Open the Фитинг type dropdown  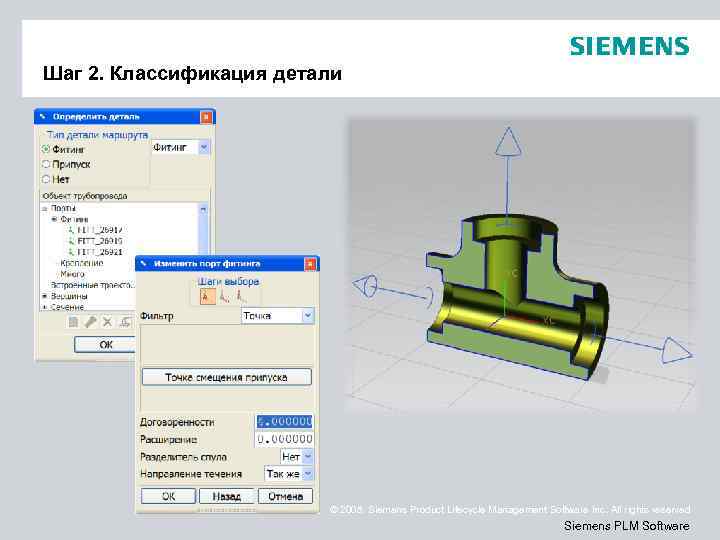(203, 147)
